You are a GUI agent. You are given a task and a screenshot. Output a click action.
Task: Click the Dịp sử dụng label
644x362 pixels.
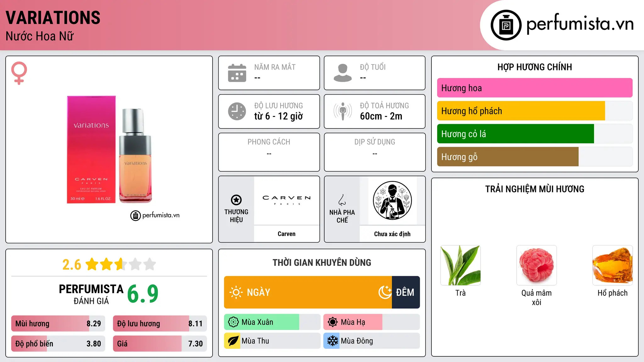coord(375,142)
